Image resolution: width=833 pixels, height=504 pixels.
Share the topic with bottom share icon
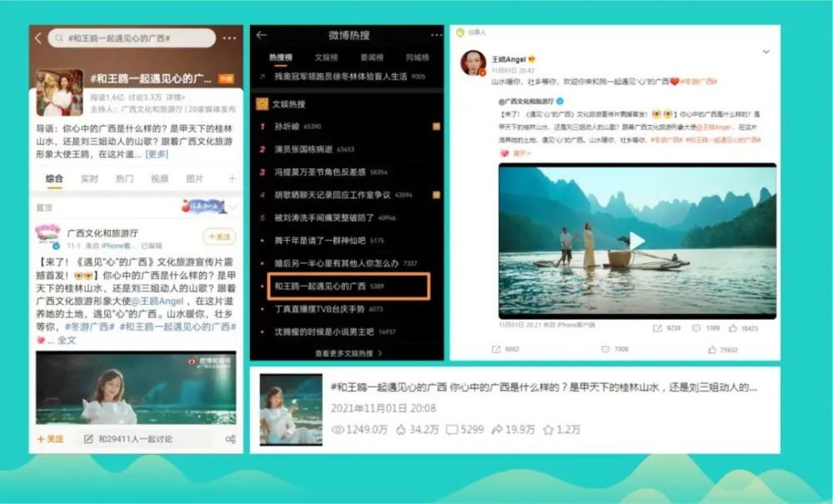pos(231,439)
